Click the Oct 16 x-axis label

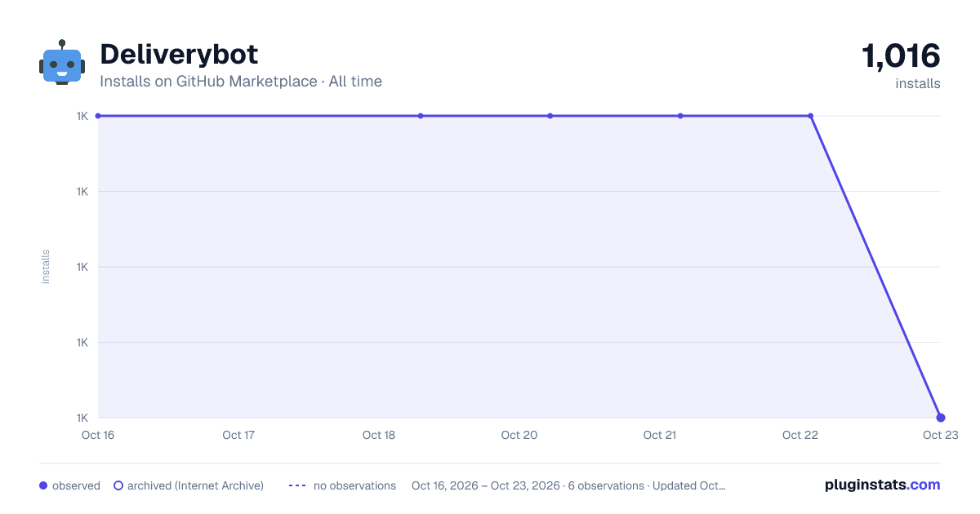point(98,436)
